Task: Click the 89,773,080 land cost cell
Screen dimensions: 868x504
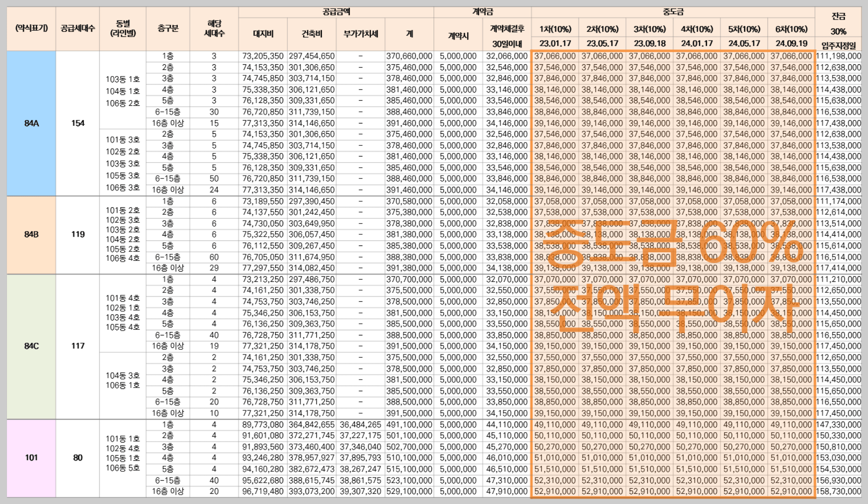Action: (x=263, y=425)
